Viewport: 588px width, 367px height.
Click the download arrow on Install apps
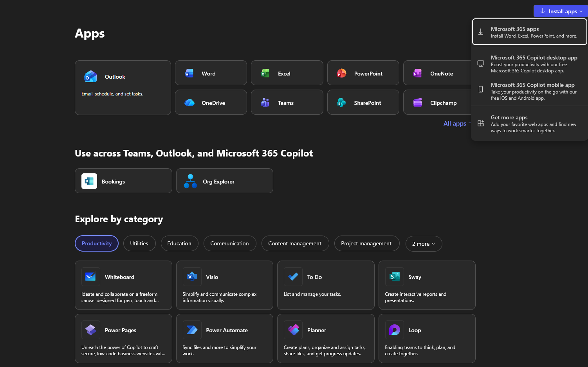tap(543, 11)
